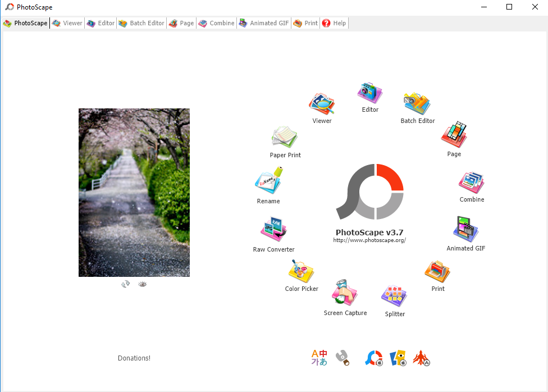Image resolution: width=548 pixels, height=392 pixels.
Task: Open the Help tab
Action: (334, 23)
